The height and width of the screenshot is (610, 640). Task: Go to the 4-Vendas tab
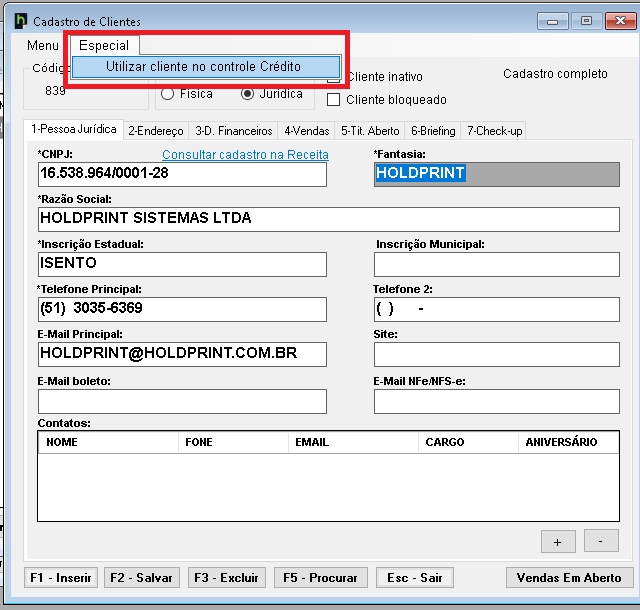point(307,131)
